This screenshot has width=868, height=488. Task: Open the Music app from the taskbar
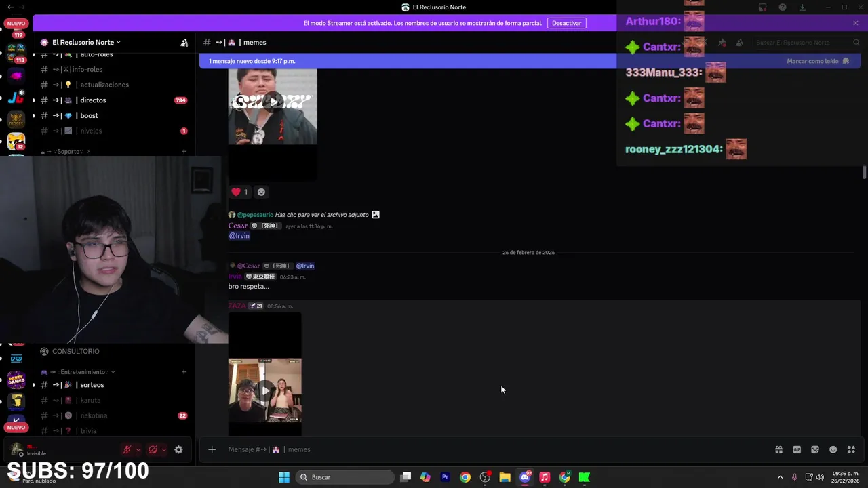point(545,477)
